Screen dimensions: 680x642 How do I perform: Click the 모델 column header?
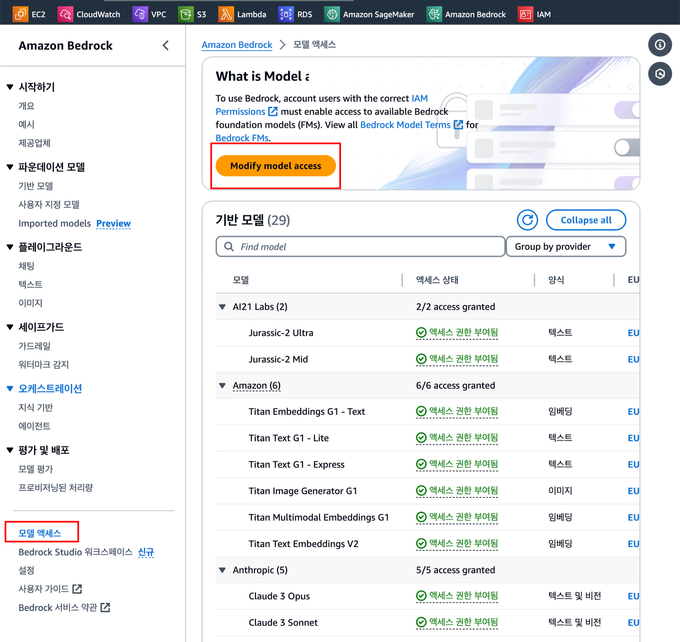241,280
